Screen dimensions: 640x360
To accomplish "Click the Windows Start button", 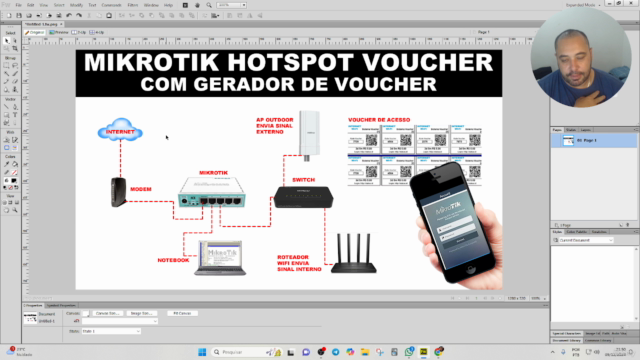I will point(202,352).
